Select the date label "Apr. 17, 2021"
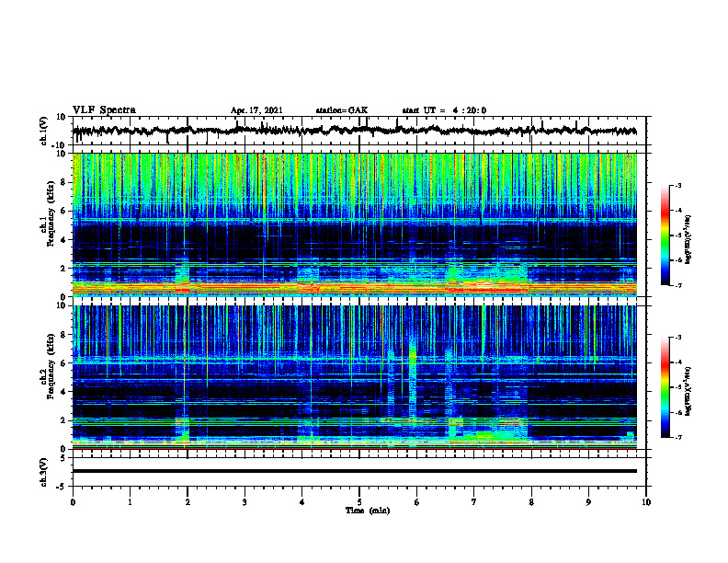This screenshot has height=563, width=728. [256, 110]
